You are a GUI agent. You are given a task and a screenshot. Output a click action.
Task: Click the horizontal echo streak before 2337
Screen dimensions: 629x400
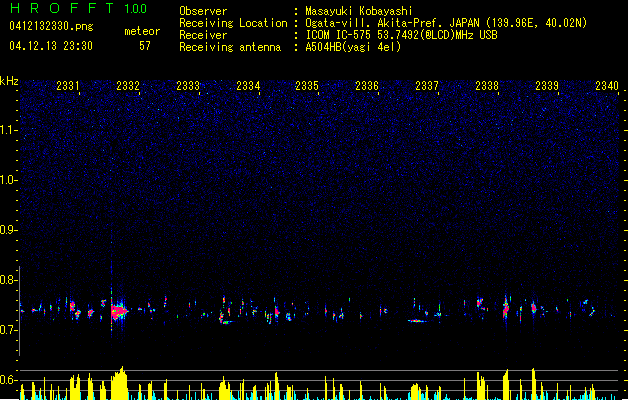[418, 321]
